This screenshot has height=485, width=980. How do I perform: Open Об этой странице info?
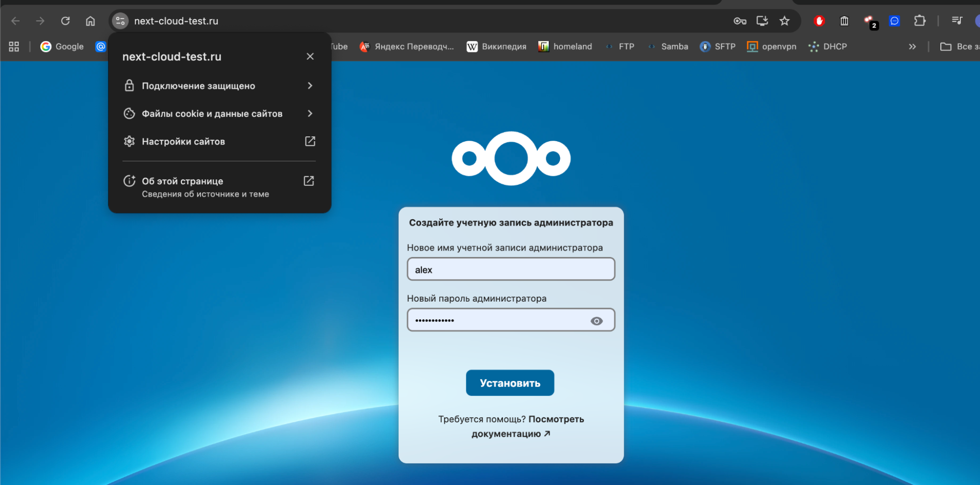point(219,187)
